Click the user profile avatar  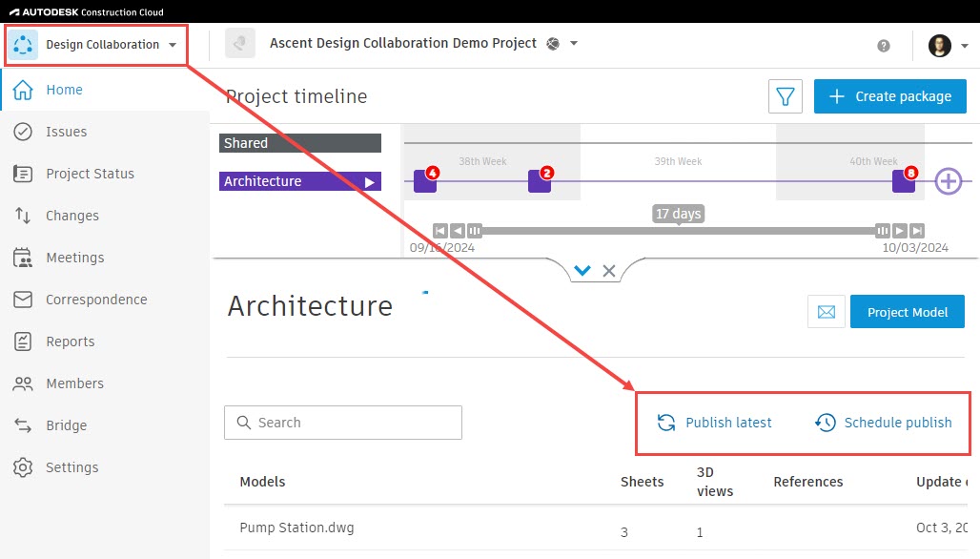coord(939,46)
